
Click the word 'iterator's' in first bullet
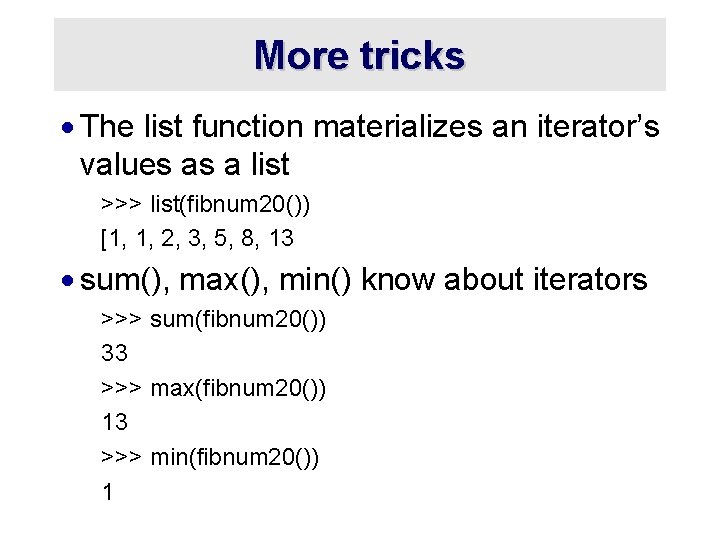coord(598,126)
